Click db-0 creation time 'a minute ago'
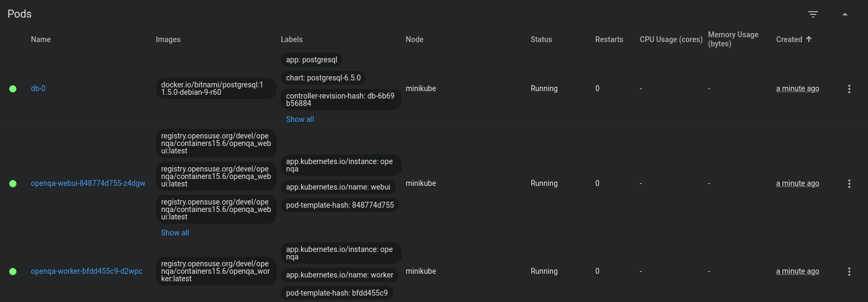 pos(797,88)
